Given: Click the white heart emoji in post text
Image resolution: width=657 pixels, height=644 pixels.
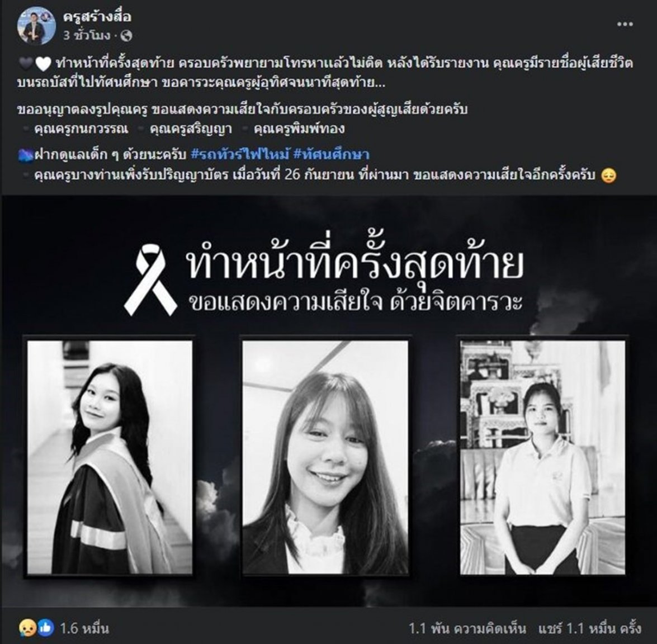Looking at the screenshot, I should (43, 64).
